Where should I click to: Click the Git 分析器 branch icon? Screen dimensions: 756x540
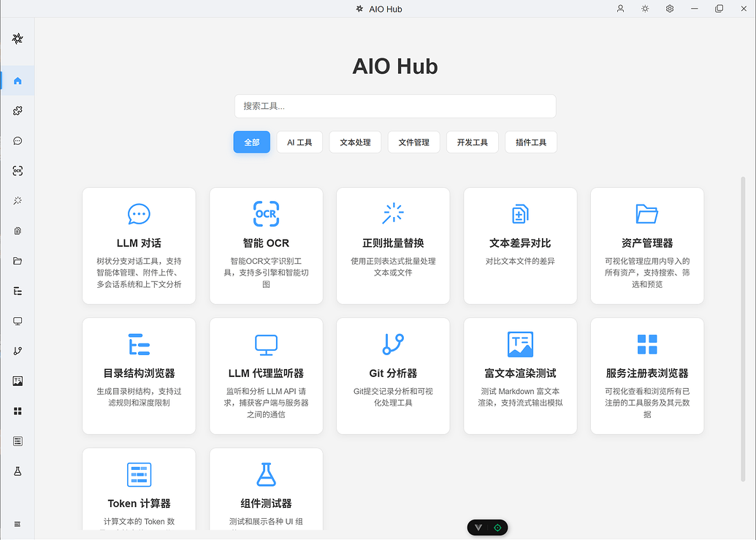point(393,344)
